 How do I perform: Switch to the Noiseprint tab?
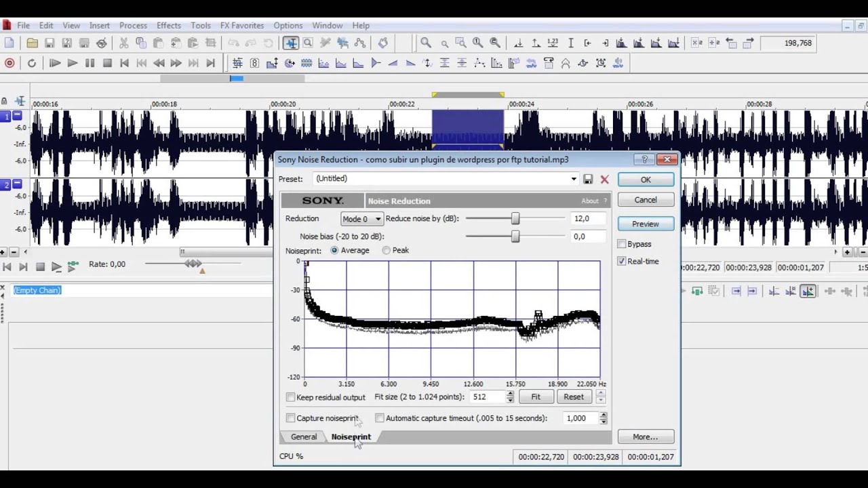(351, 437)
